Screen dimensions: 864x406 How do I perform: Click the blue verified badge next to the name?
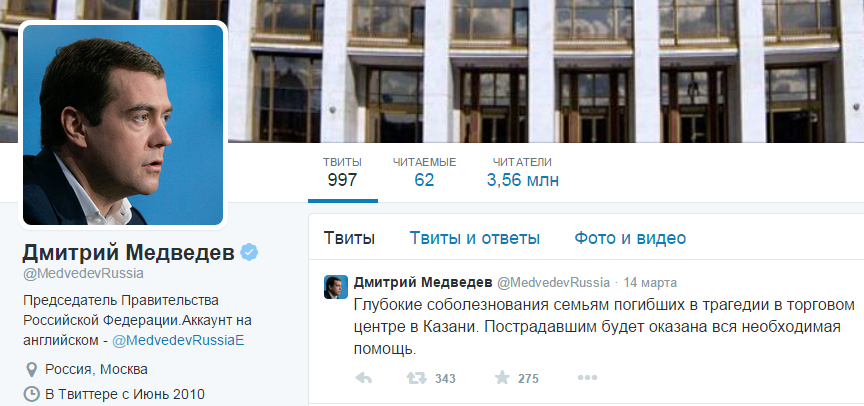pyautogui.click(x=250, y=252)
